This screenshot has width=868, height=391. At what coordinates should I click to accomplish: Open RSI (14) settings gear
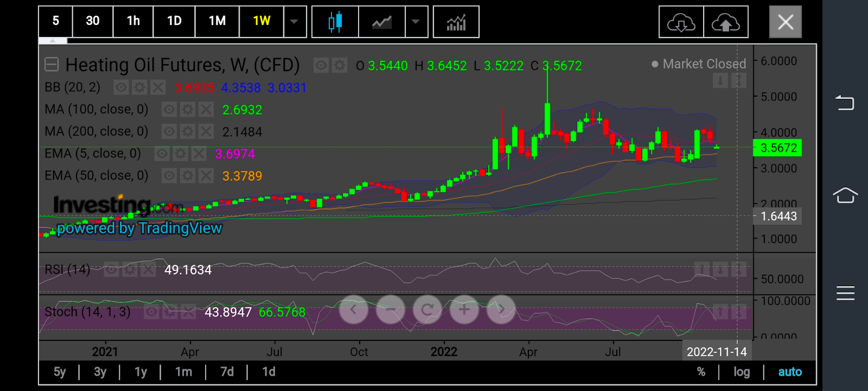130,269
